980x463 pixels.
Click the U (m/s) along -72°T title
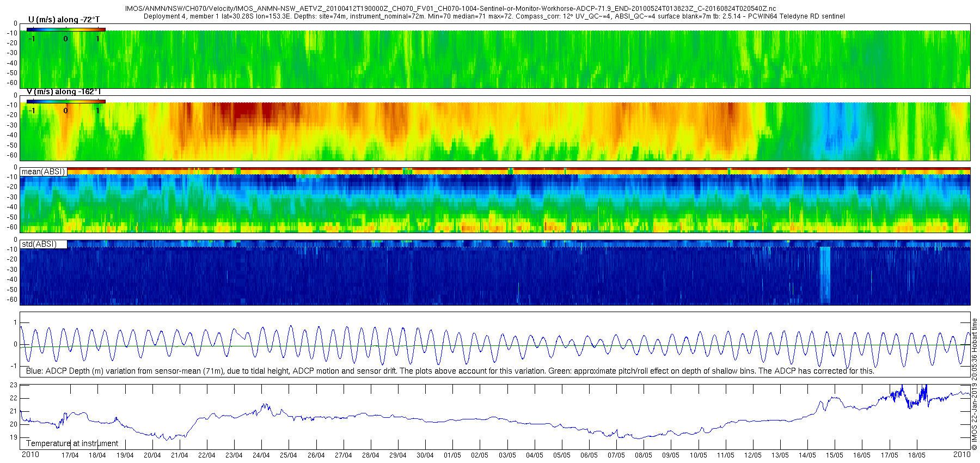(64, 20)
